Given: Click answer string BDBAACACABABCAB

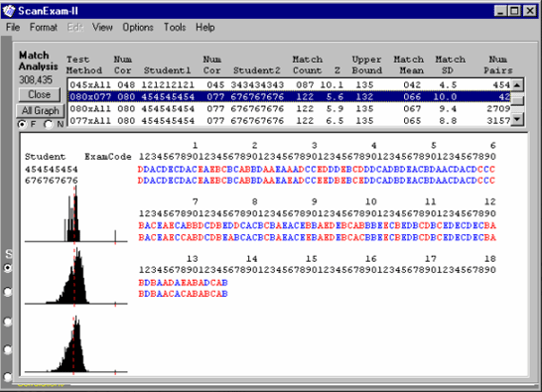Looking at the screenshot, I should tap(183, 294).
